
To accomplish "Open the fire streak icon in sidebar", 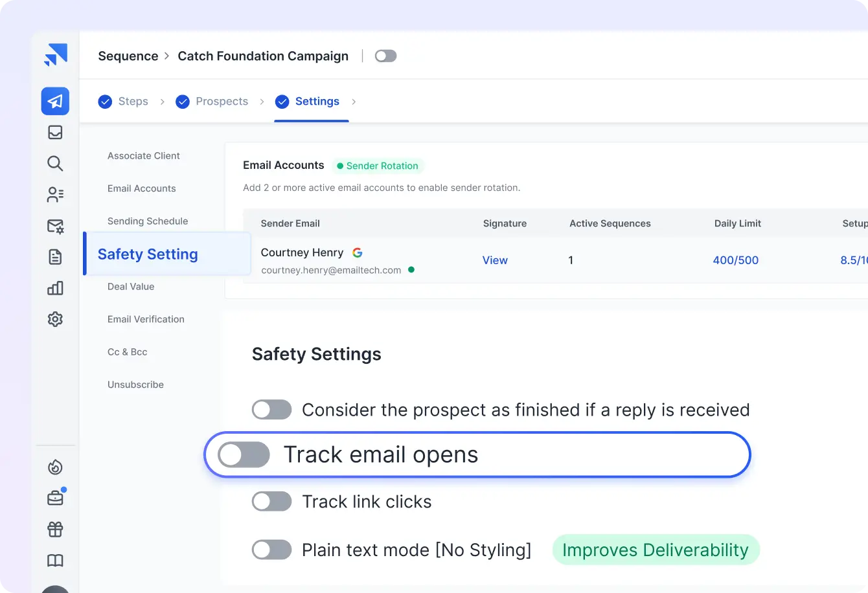I will [x=55, y=466].
